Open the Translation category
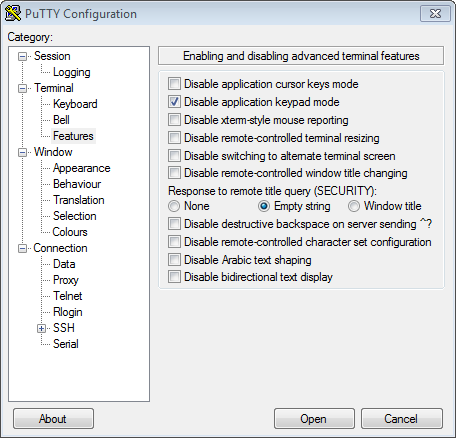 pyautogui.click(x=78, y=200)
